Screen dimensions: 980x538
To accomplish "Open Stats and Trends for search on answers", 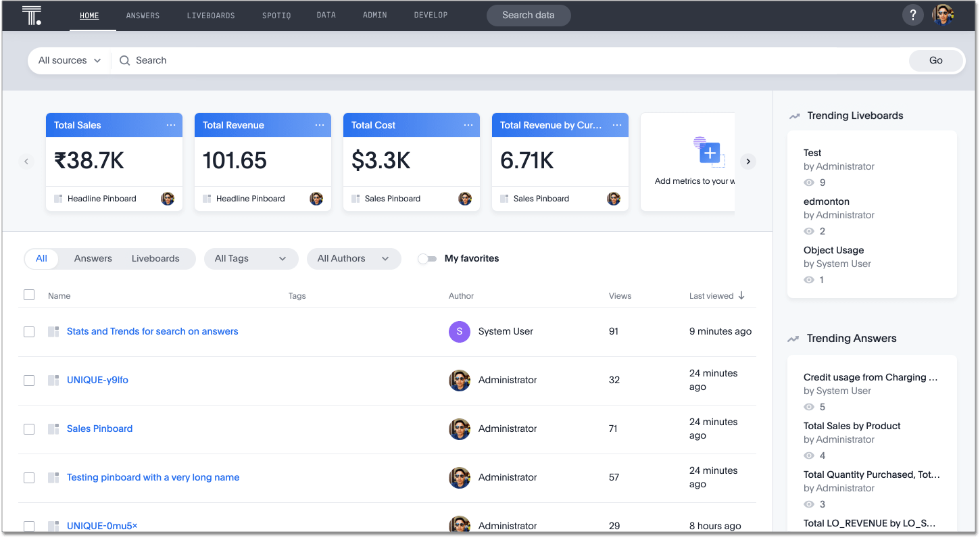I will [152, 331].
